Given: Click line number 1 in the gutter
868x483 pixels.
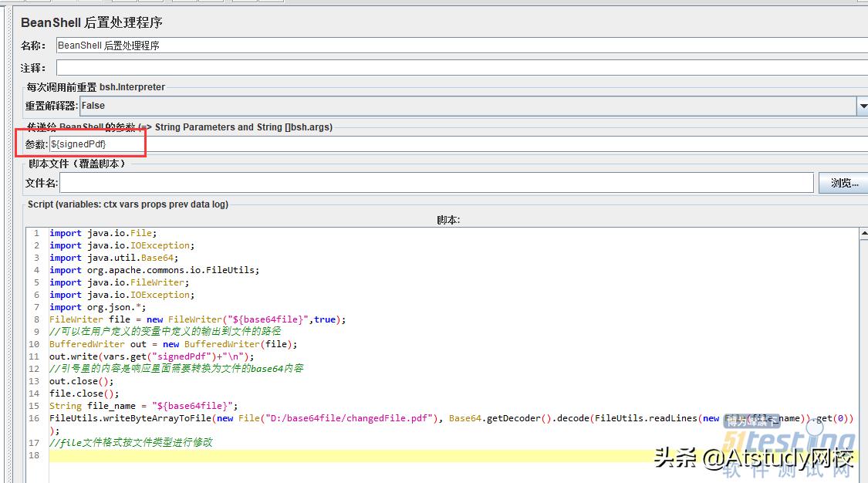Looking at the screenshot, I should (35, 233).
